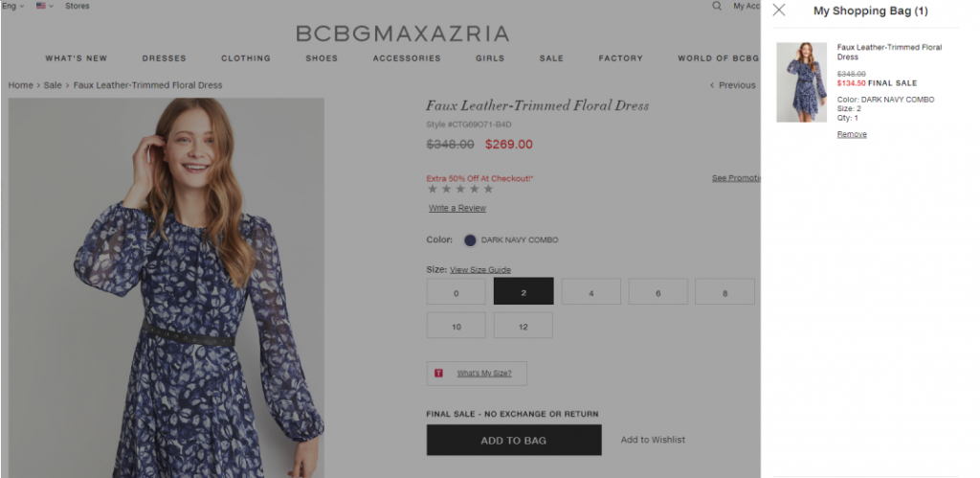Open the Sale menu
Screen dimensions: 980x478
click(551, 58)
